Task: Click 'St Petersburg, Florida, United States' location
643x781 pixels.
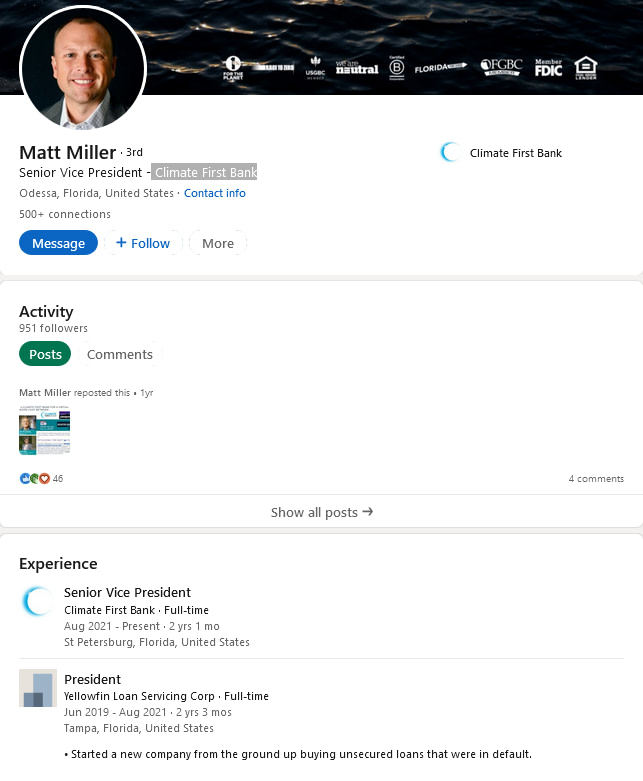Action: coord(156,643)
